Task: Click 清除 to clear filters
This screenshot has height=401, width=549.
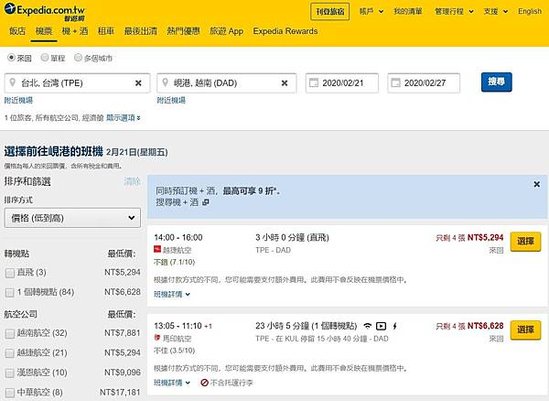Action: coord(132,181)
